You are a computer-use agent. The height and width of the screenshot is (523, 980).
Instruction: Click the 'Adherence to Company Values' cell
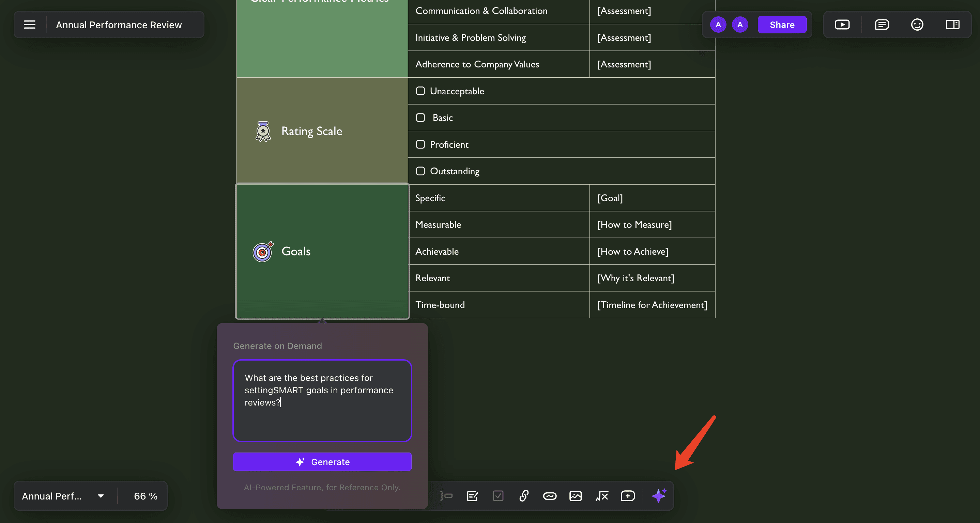click(x=499, y=64)
